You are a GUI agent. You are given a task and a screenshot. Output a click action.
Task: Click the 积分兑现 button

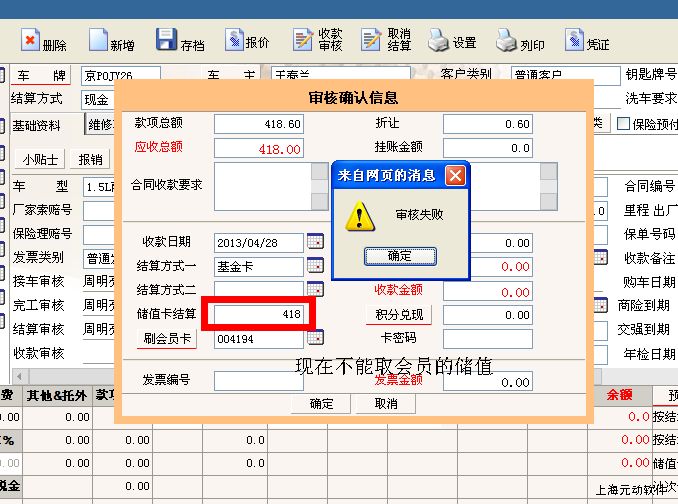pyautogui.click(x=399, y=315)
